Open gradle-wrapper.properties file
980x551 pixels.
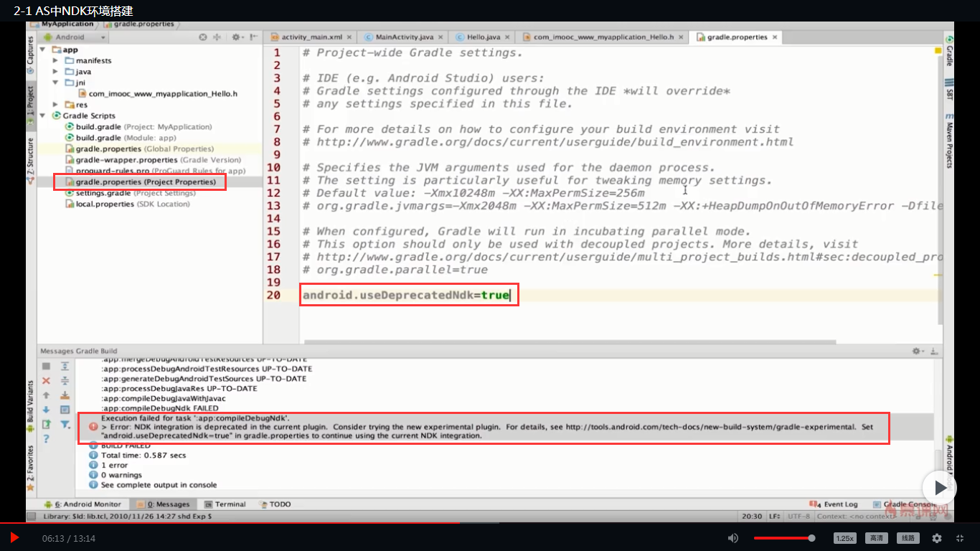(x=153, y=160)
